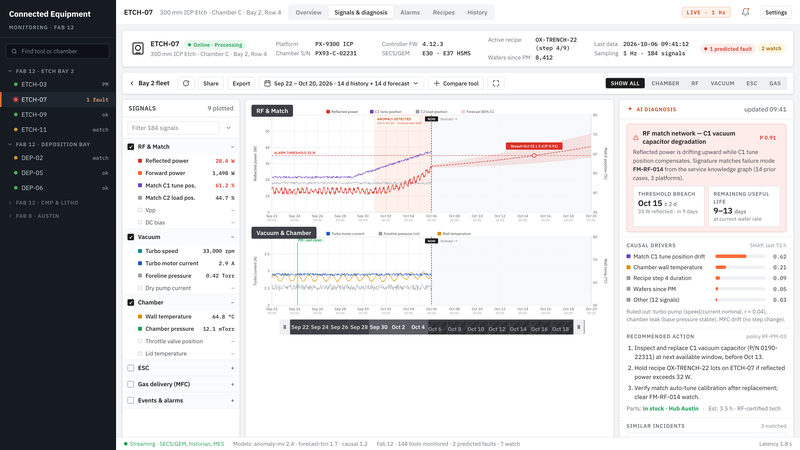Open the Alarms tab
This screenshot has width=800, height=450.
click(x=410, y=12)
